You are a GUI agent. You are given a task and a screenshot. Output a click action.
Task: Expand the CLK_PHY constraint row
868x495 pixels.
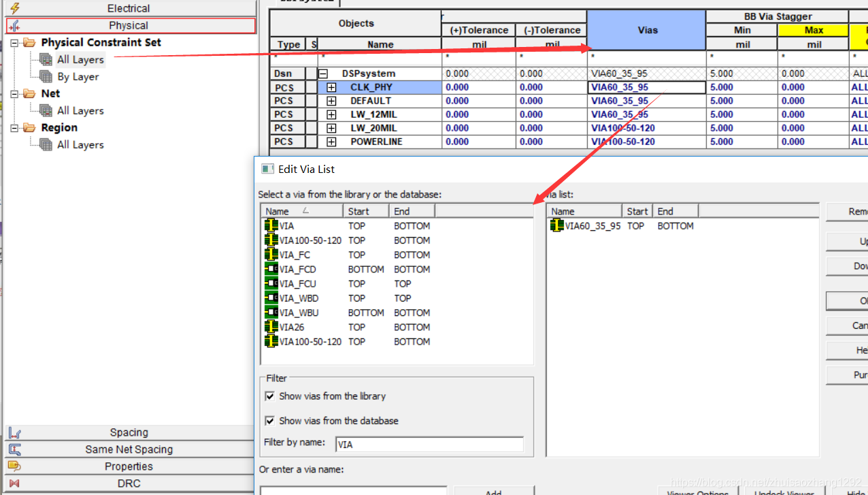point(331,87)
